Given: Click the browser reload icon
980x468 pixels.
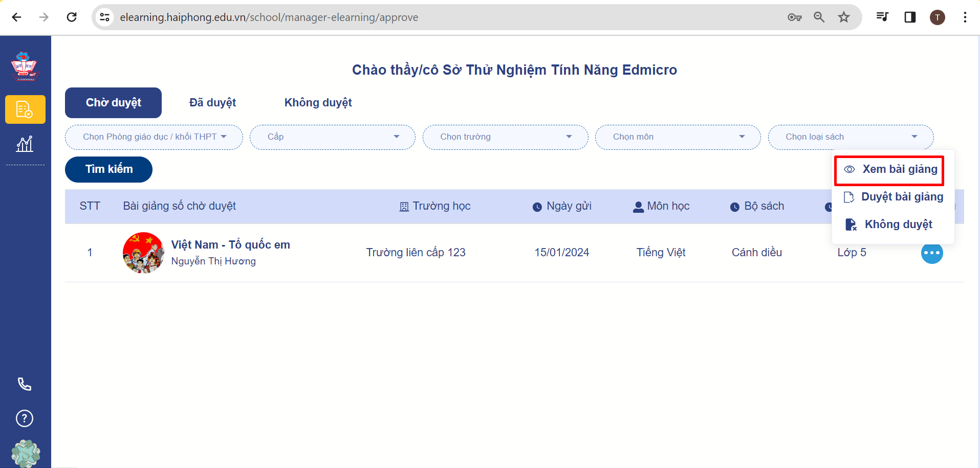Looking at the screenshot, I should (x=72, y=17).
